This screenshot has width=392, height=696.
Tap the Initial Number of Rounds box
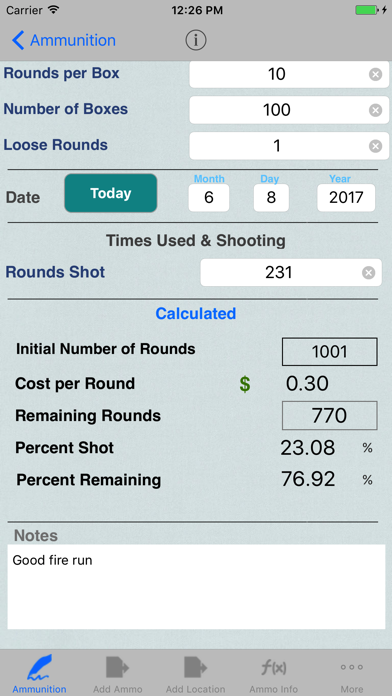click(x=330, y=352)
